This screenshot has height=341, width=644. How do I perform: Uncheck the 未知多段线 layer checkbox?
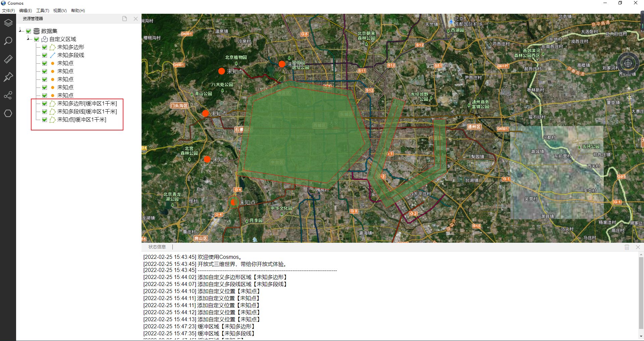click(x=45, y=55)
